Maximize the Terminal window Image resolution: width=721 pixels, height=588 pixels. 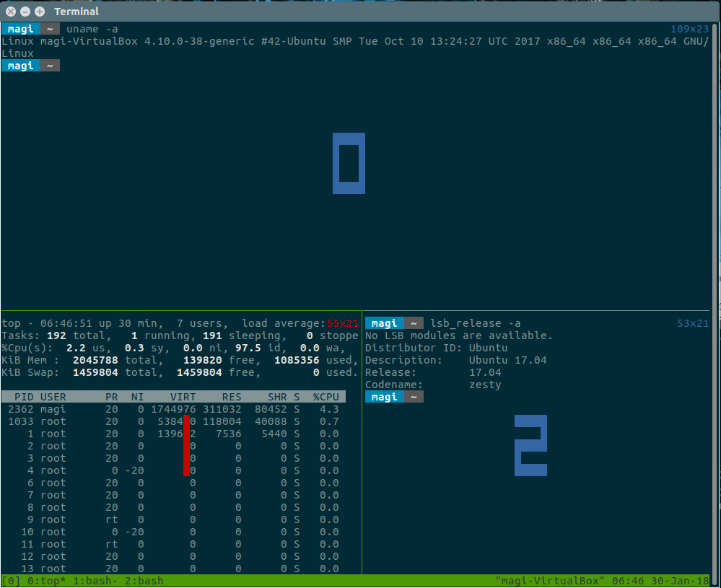click(39, 12)
